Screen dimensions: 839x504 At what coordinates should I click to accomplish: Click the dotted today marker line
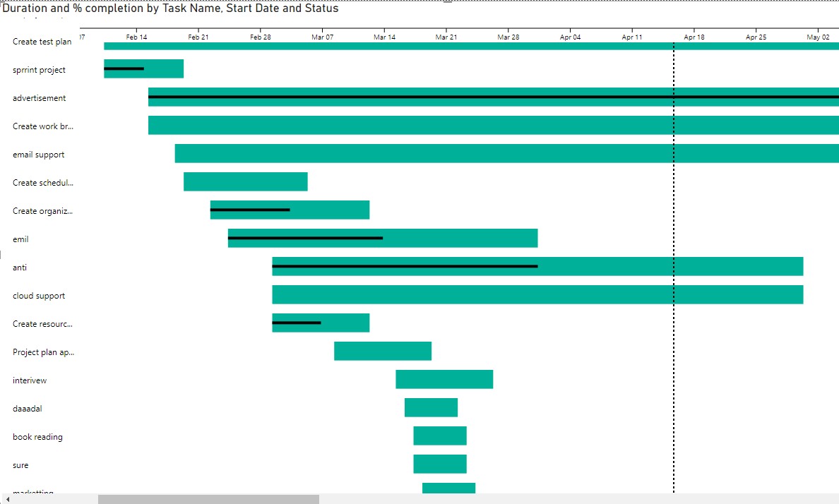674,268
